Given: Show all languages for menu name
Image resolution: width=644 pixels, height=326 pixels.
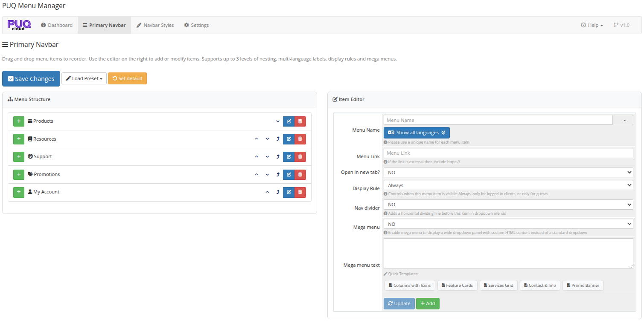Looking at the screenshot, I should click(x=417, y=133).
